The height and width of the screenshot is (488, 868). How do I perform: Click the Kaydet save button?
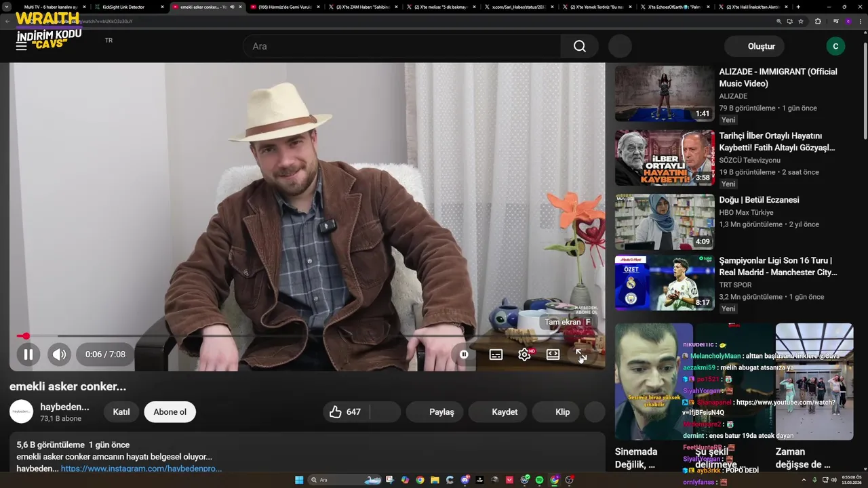(498, 411)
